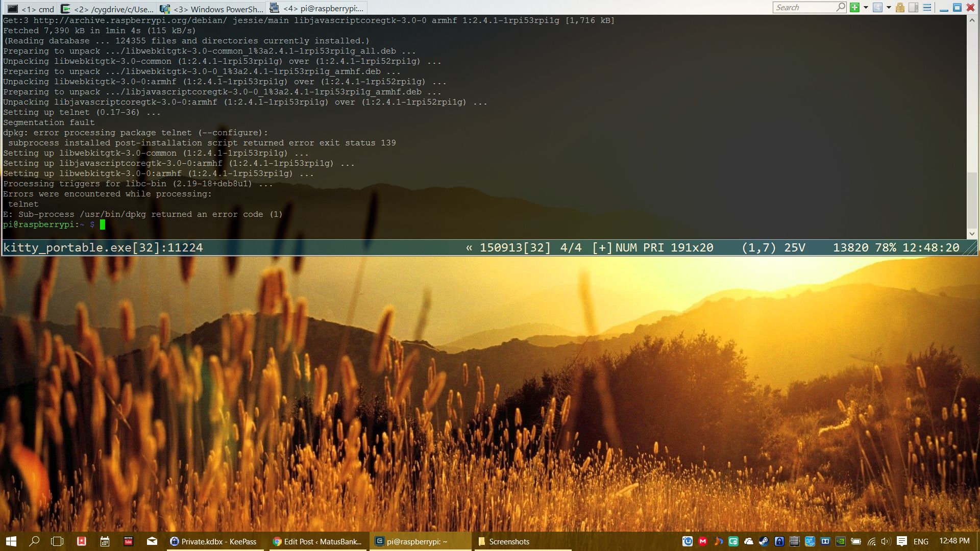Click the 25V cursor info status entry
Viewport: 980px width, 551px height.
(x=795, y=247)
